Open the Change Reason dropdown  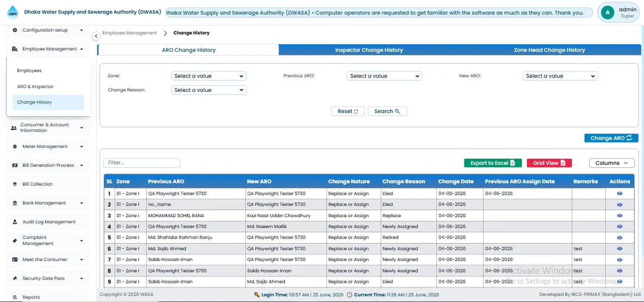[209, 90]
